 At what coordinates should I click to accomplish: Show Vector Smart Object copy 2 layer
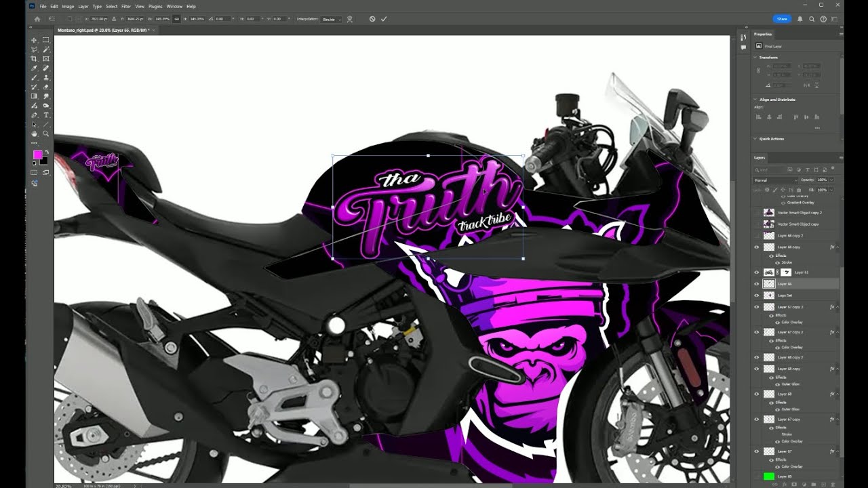point(757,213)
